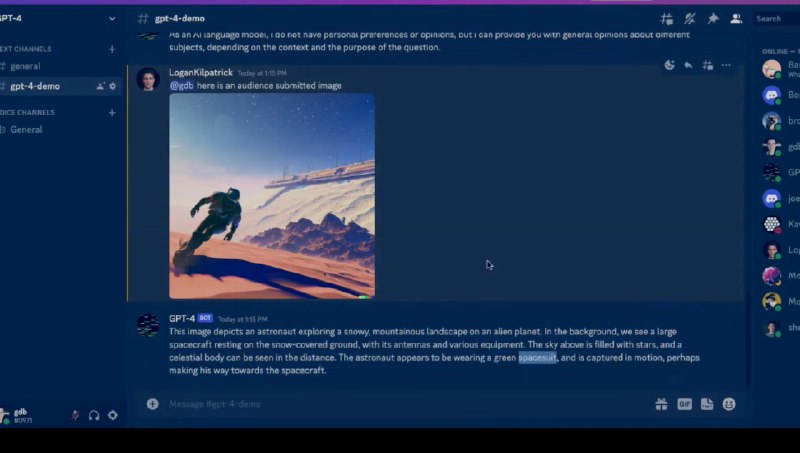Viewport: 800px width, 453px height.
Task: Collapse the Text Channels category
Action: pyautogui.click(x=26, y=49)
